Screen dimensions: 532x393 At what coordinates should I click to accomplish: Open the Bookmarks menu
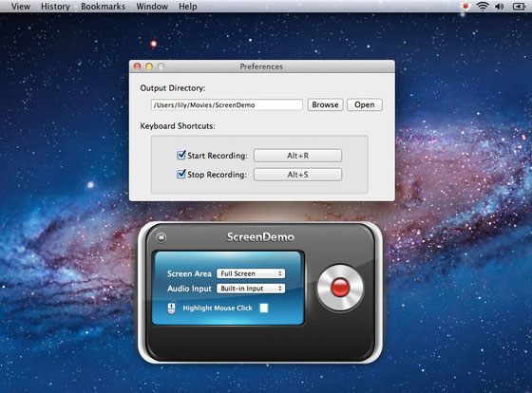[x=103, y=6]
